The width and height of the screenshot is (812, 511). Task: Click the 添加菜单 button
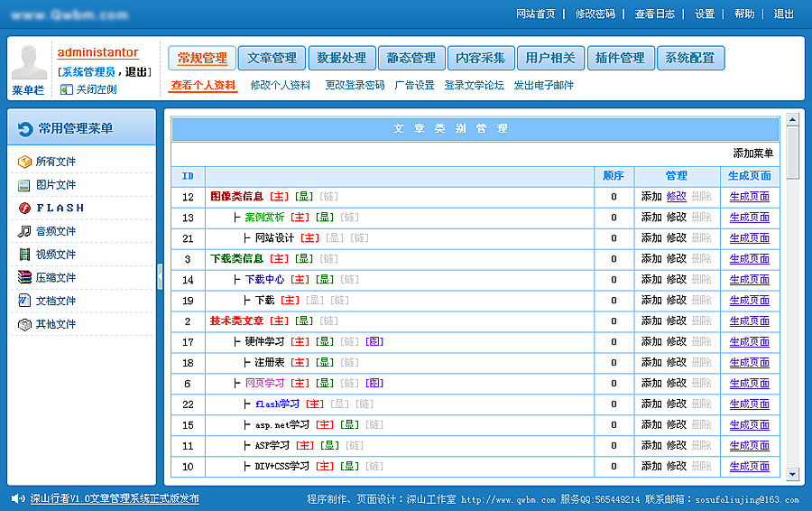[752, 153]
